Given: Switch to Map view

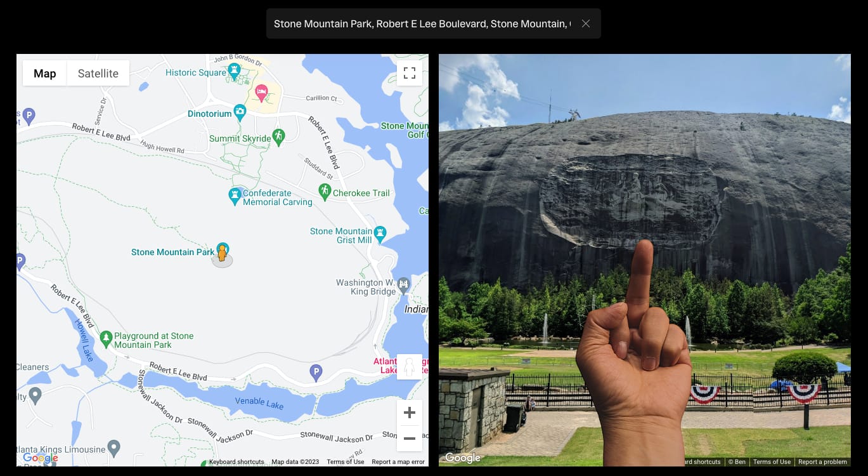Looking at the screenshot, I should (45, 73).
